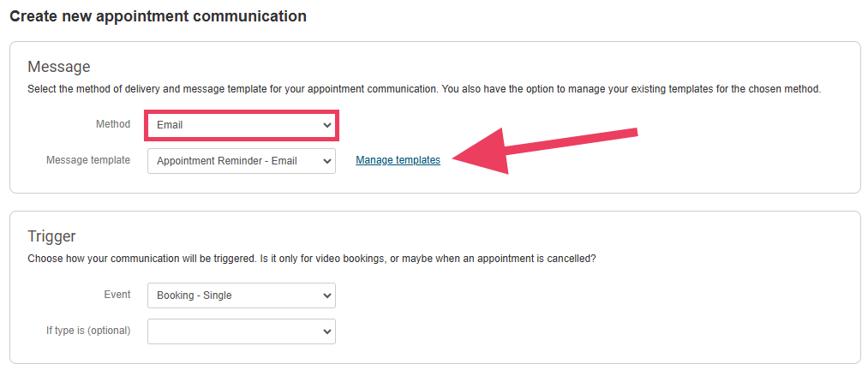Screen dimensions: 868x370
Task: Click the Event field label
Action: coord(117,295)
